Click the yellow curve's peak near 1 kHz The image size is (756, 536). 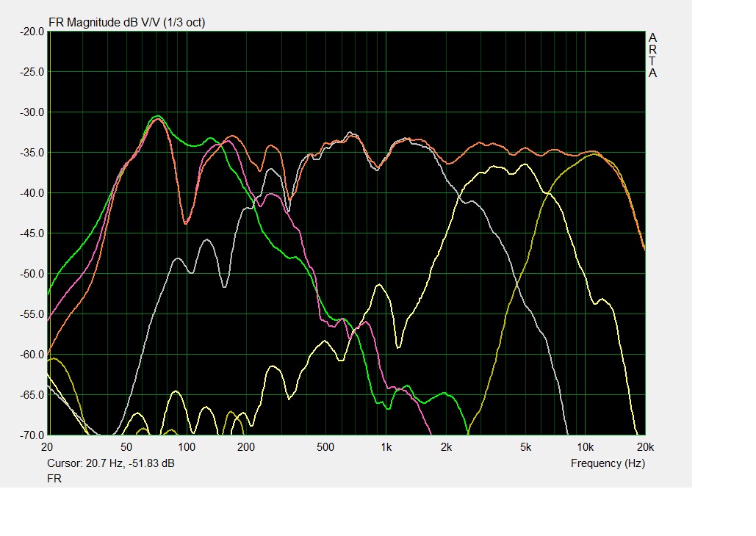click(380, 285)
